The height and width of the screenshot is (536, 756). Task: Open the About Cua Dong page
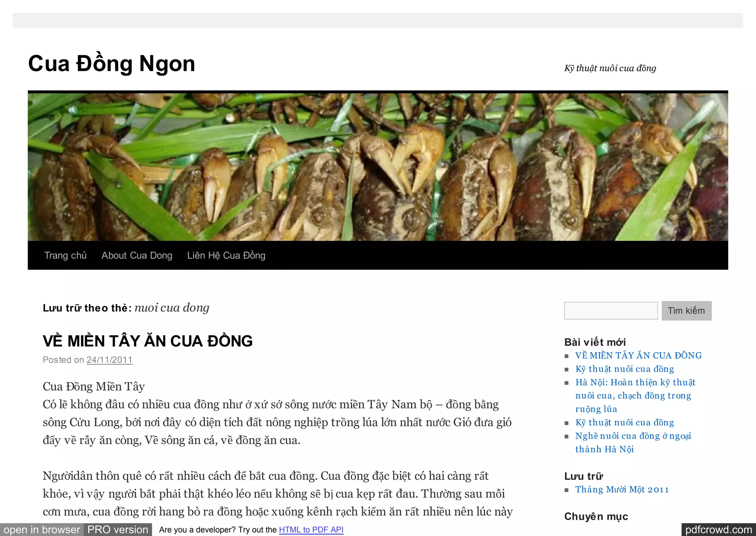[137, 255]
